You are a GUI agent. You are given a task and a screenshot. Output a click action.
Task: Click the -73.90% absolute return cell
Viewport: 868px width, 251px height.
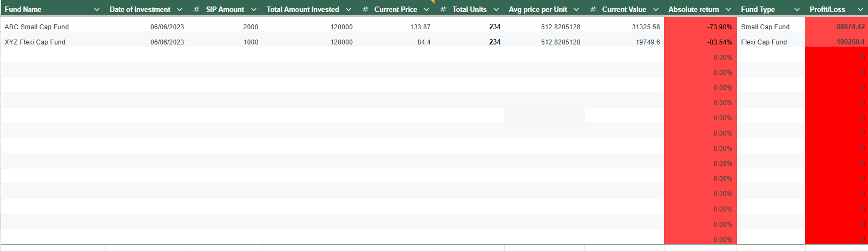coord(719,27)
